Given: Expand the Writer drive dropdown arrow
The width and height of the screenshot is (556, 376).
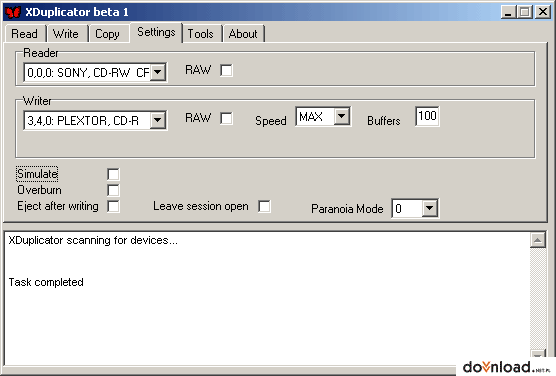Looking at the screenshot, I should tap(158, 121).
